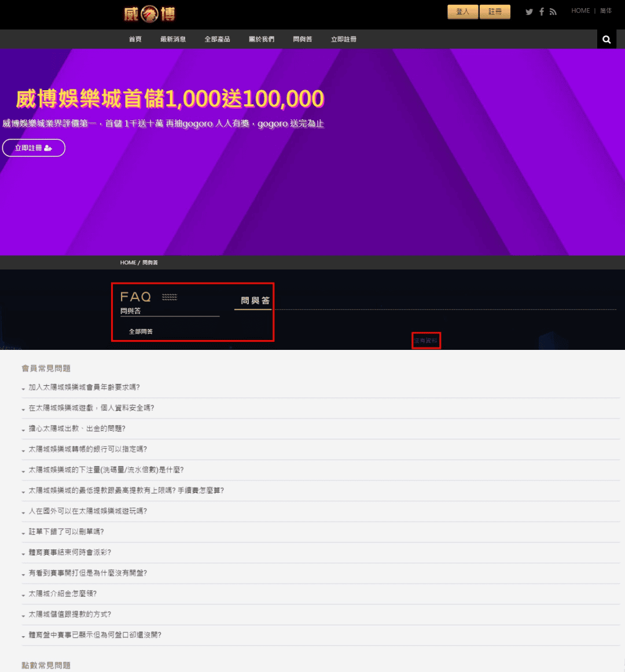Expand 太陽城娛樂城轉帳的銀行可以指定嗎?

point(87,449)
